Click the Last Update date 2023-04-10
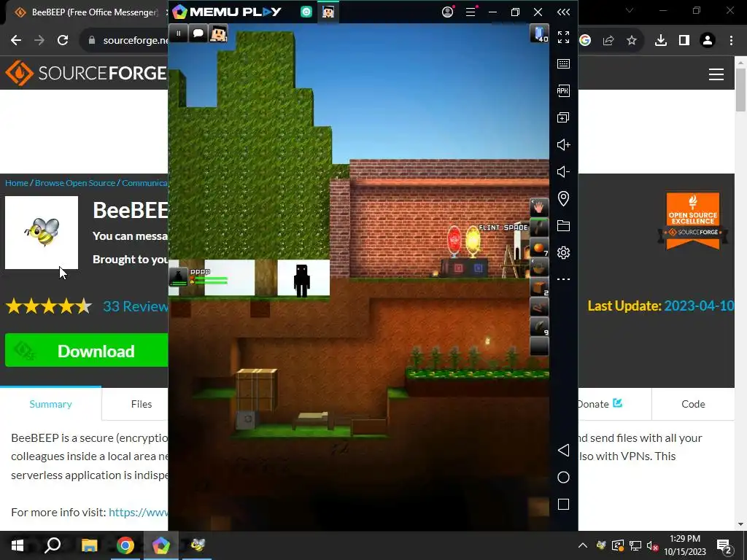 point(699,306)
